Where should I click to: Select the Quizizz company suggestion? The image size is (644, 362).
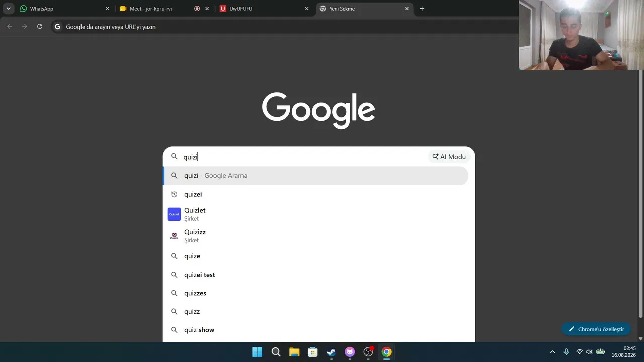316,236
